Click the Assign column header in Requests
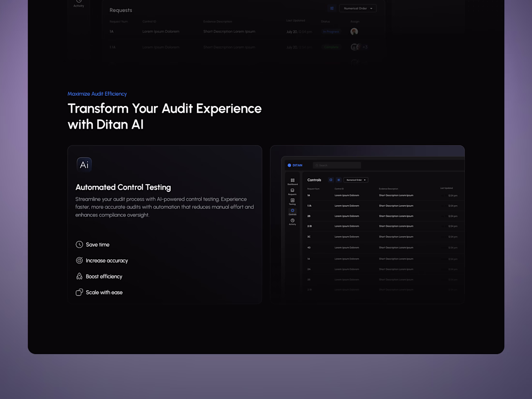This screenshot has height=399, width=532. click(x=355, y=21)
